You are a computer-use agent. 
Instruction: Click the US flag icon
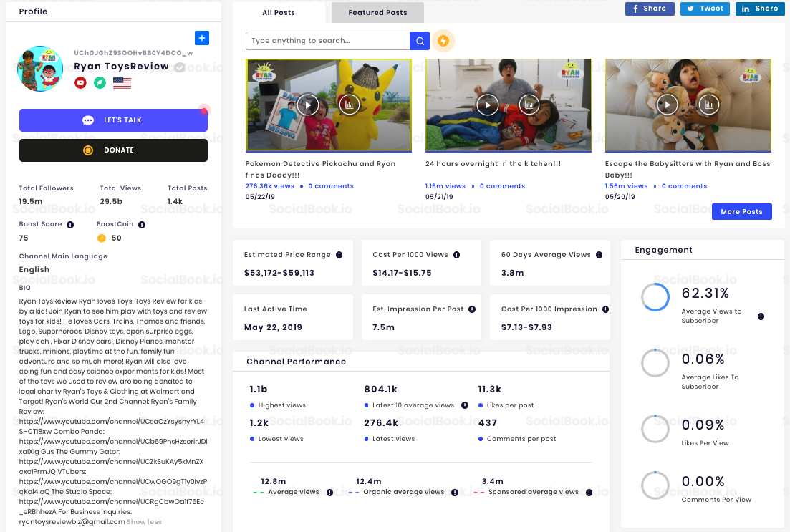coord(122,82)
